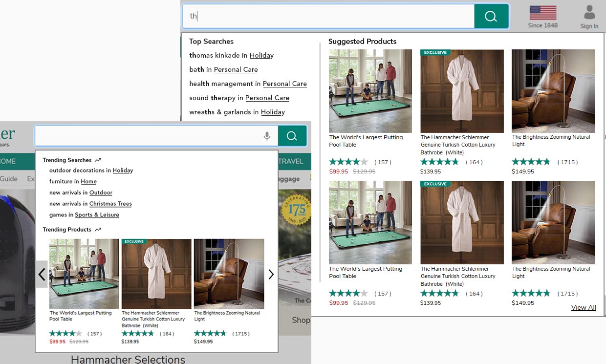Click the microphone voice search icon
This screenshot has width=606, height=364.
pos(267,136)
